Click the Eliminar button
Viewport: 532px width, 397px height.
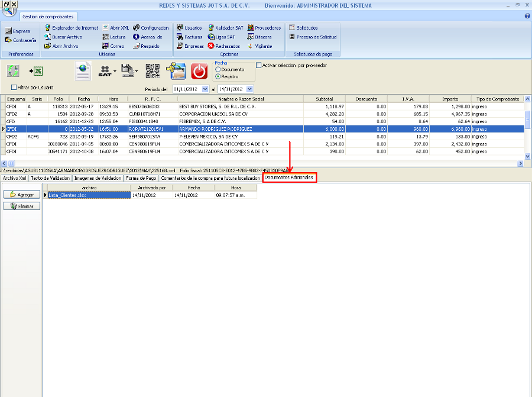click(21, 206)
